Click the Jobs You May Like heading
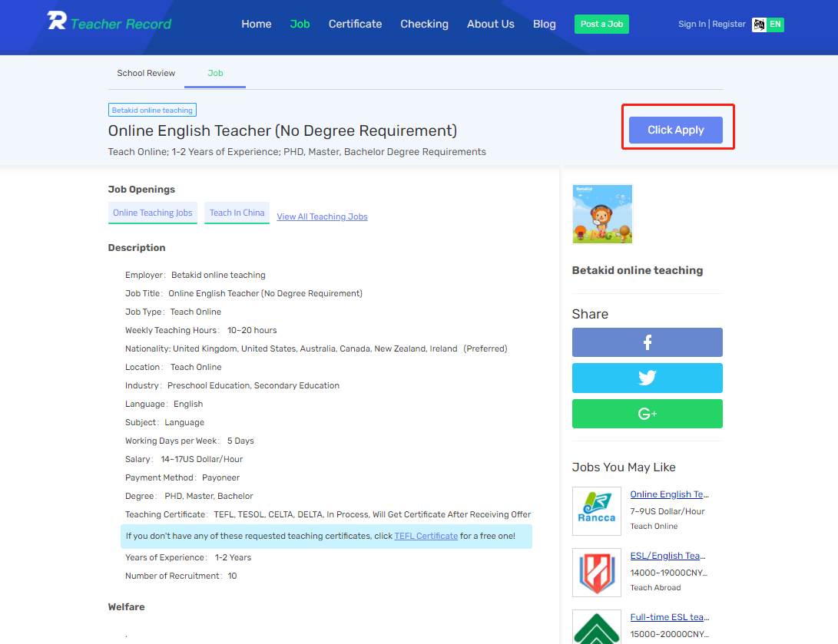 (624, 467)
